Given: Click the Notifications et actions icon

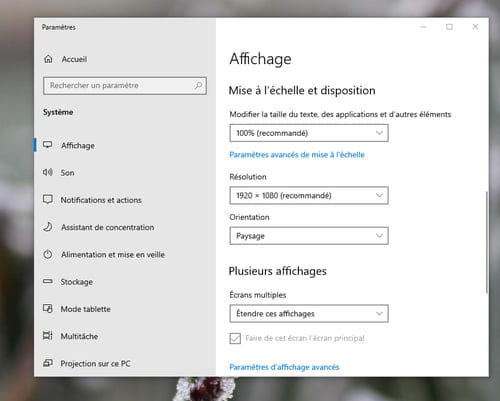Looking at the screenshot, I should (x=48, y=200).
